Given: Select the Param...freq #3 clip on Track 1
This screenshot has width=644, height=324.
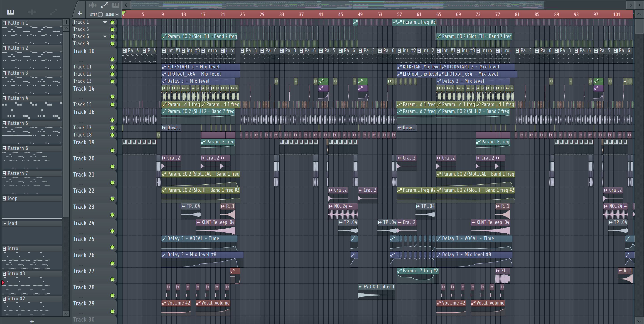Looking at the screenshot, I should (416, 22).
